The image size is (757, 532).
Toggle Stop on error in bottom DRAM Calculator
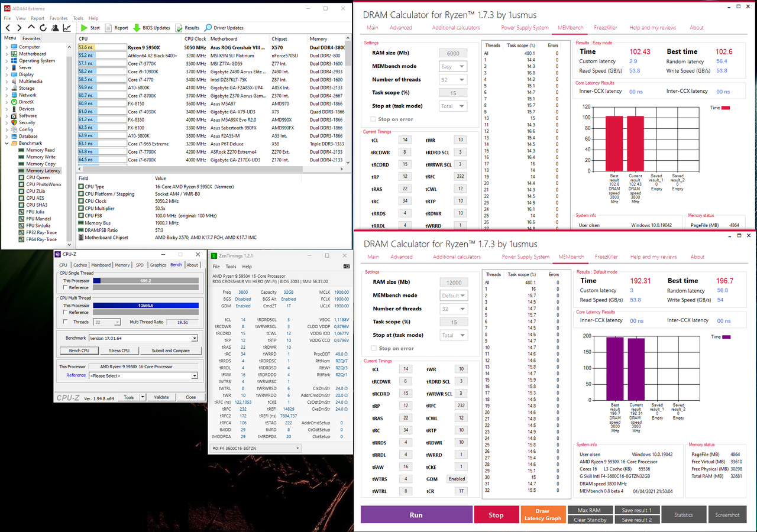374,348
